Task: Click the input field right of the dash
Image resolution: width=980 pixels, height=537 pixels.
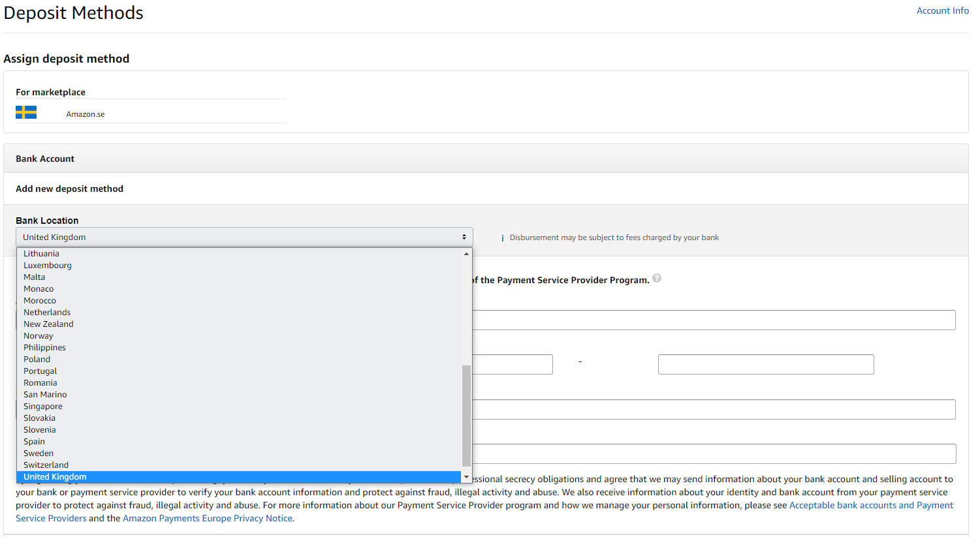Action: tap(766, 364)
